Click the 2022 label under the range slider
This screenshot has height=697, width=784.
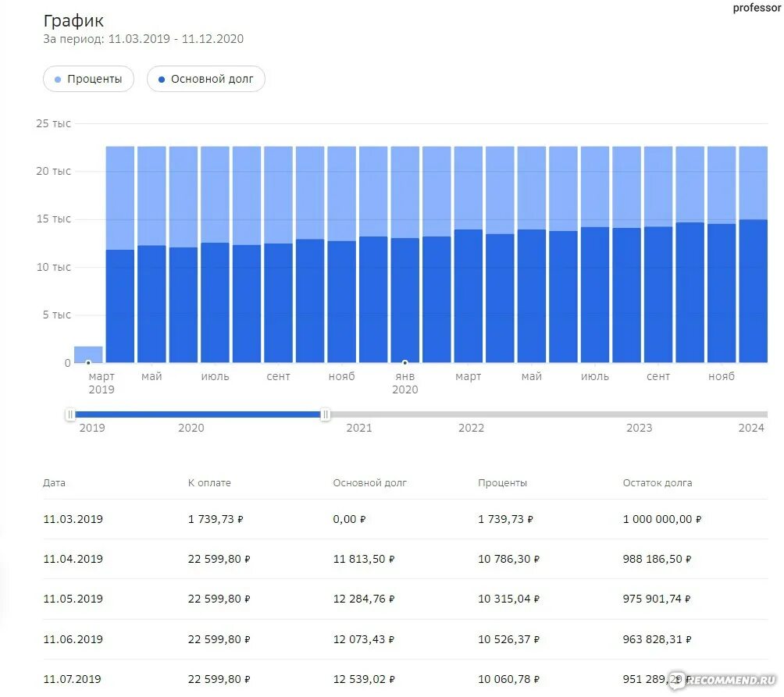(x=471, y=428)
